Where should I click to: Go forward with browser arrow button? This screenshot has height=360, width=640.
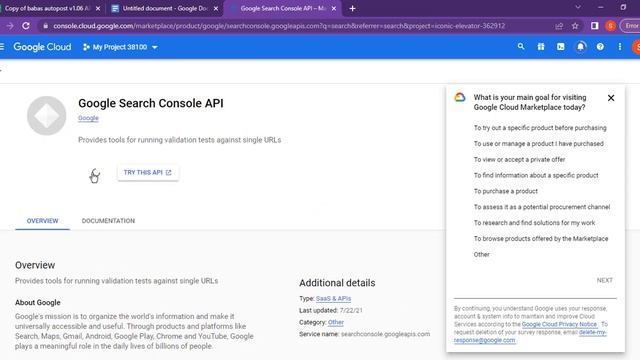(x=10, y=26)
